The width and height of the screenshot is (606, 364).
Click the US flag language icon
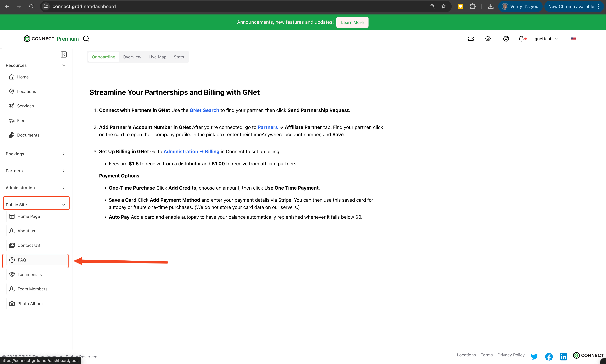[573, 39]
